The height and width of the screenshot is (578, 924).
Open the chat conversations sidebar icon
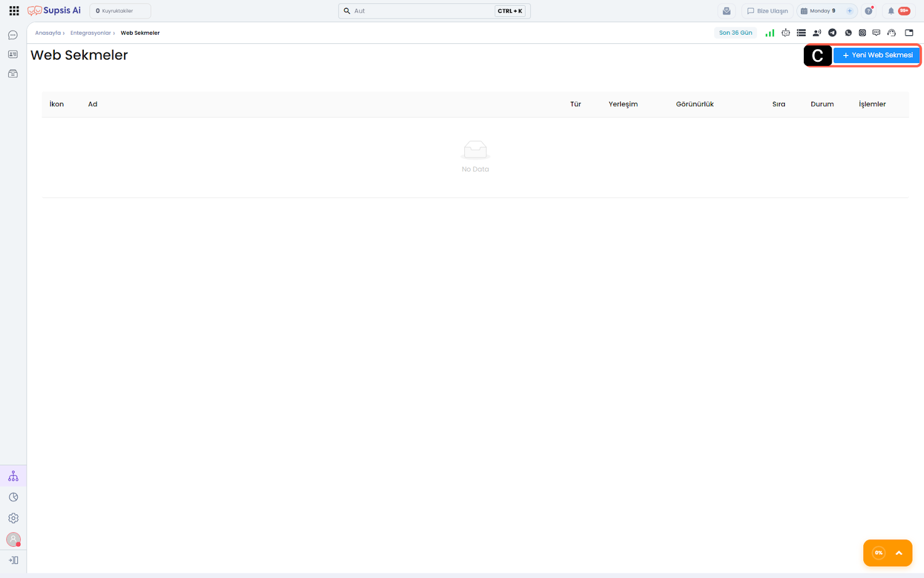[x=13, y=35]
